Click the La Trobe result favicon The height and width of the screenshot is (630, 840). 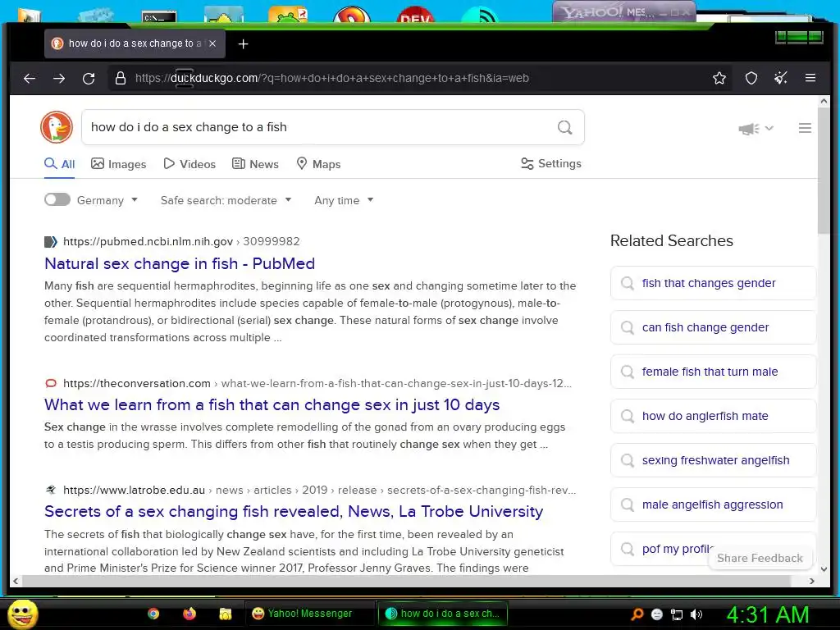[50, 490]
